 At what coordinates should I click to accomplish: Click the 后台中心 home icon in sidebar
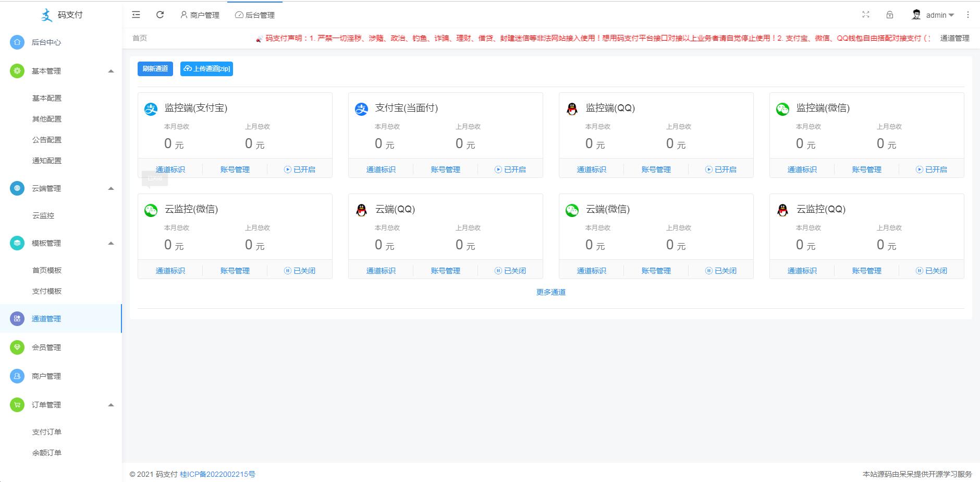17,42
